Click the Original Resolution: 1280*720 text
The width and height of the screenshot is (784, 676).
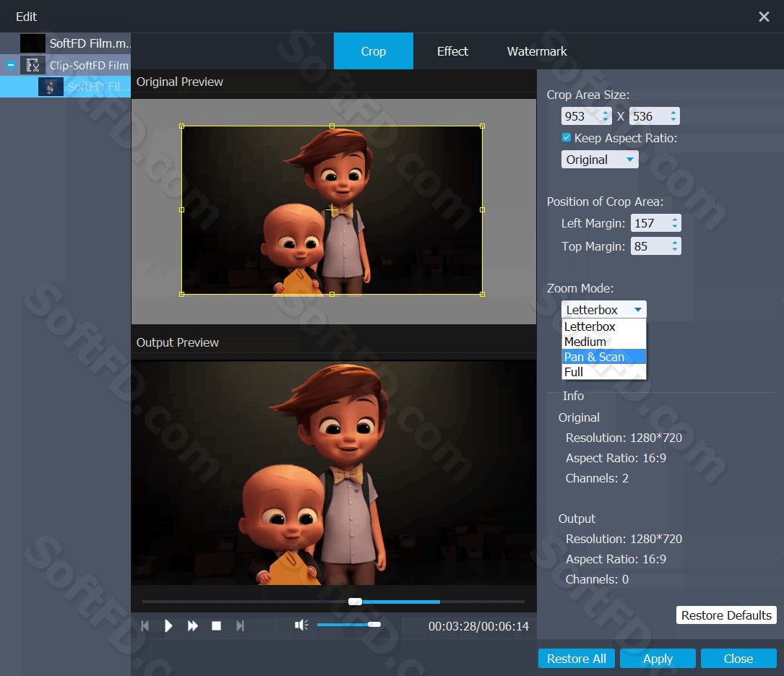[624, 438]
